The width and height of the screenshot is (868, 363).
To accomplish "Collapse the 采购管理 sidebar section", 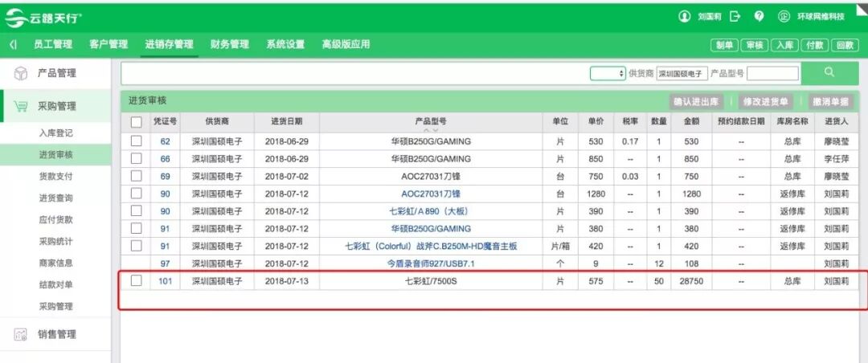I will [55, 106].
